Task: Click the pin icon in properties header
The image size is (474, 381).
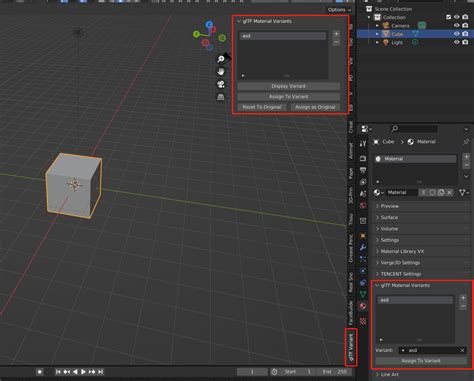Action: 466,142
